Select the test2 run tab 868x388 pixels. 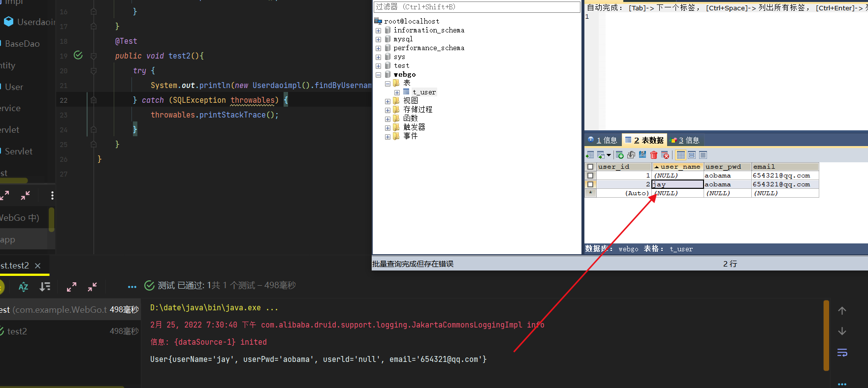point(15,266)
